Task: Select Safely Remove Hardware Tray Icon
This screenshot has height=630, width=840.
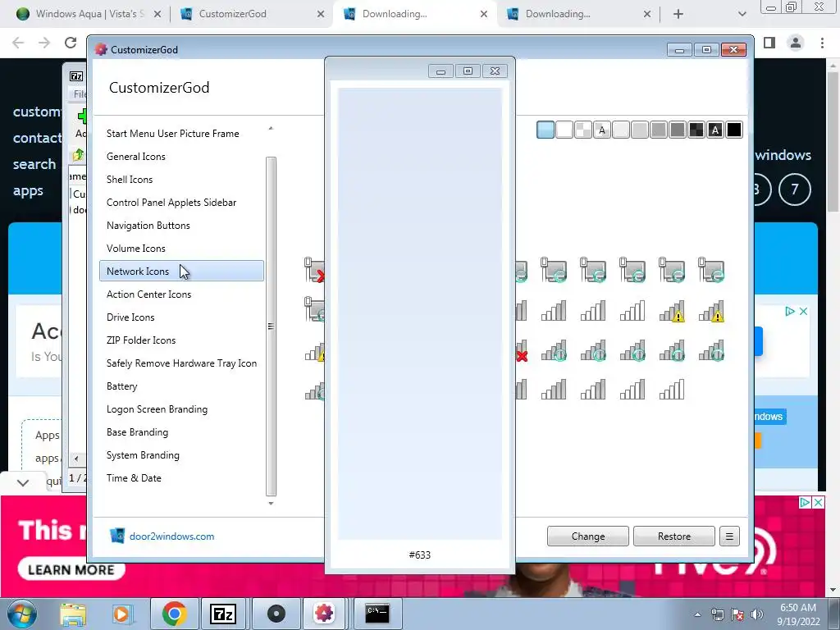Action: pos(181,363)
